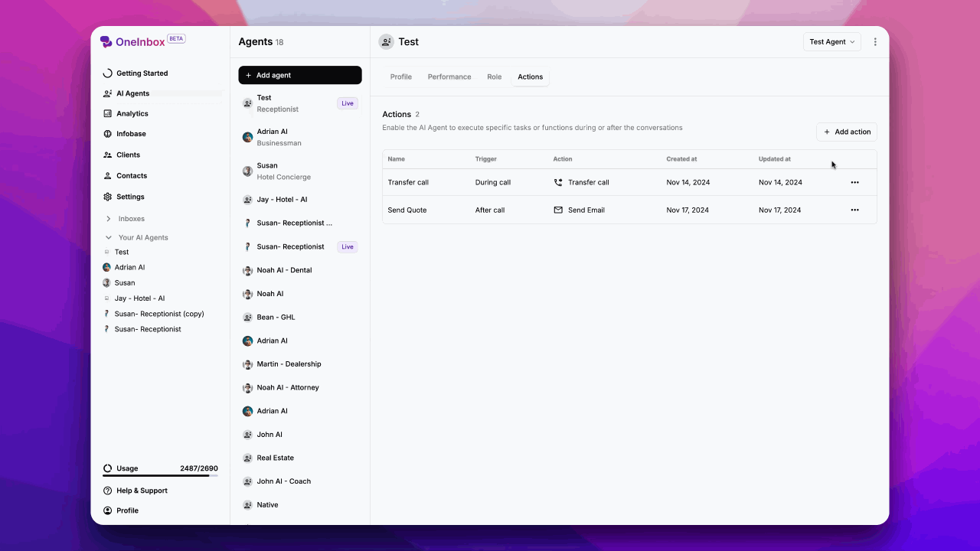This screenshot has width=980, height=551.
Task: Click the Profile user icon
Action: coord(107,510)
